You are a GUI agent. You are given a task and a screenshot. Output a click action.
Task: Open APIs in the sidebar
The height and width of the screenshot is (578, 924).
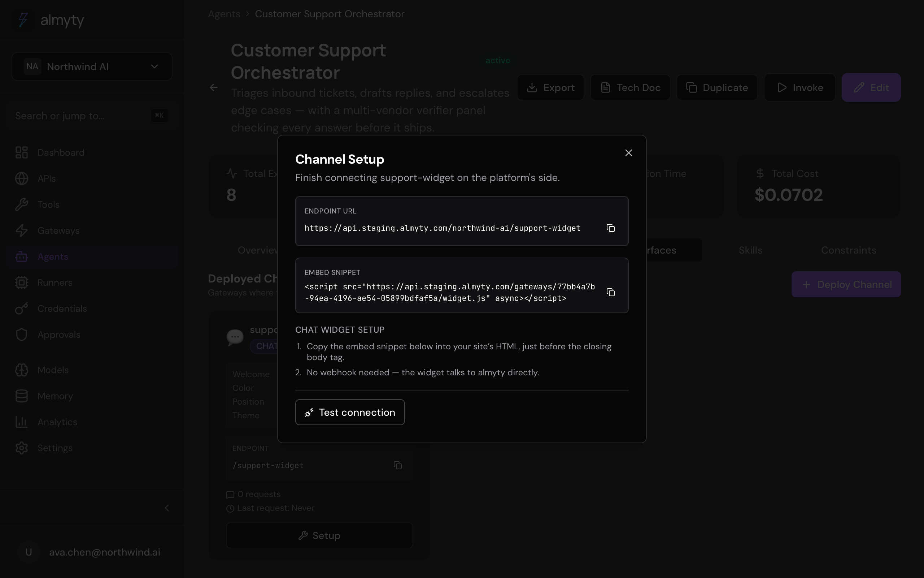tap(92, 178)
